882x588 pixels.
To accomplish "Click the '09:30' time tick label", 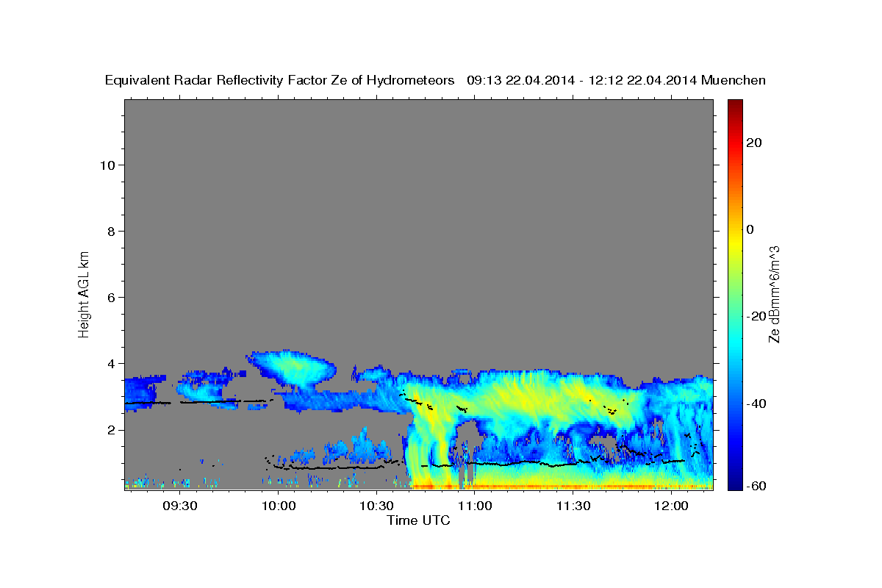I will [180, 506].
